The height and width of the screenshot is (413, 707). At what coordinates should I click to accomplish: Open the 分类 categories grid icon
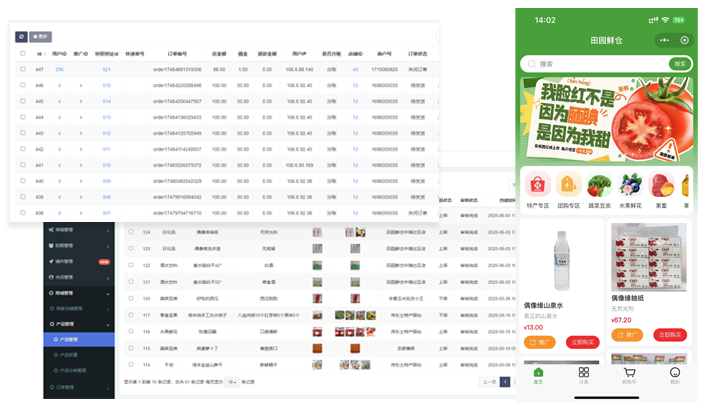[584, 374]
